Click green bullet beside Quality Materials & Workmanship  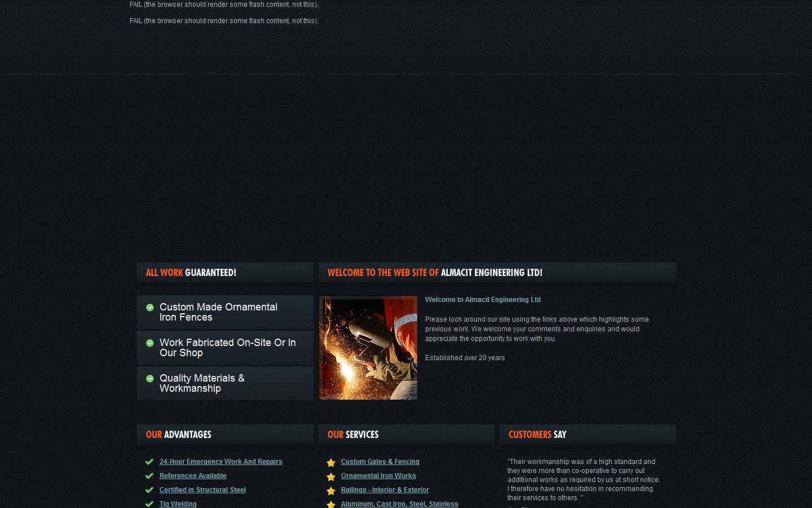(x=150, y=379)
